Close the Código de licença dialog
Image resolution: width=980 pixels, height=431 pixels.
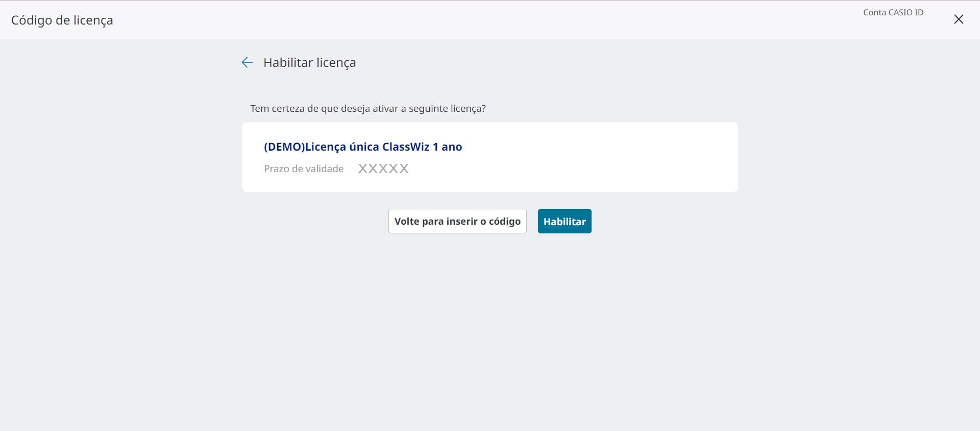pyautogui.click(x=959, y=19)
